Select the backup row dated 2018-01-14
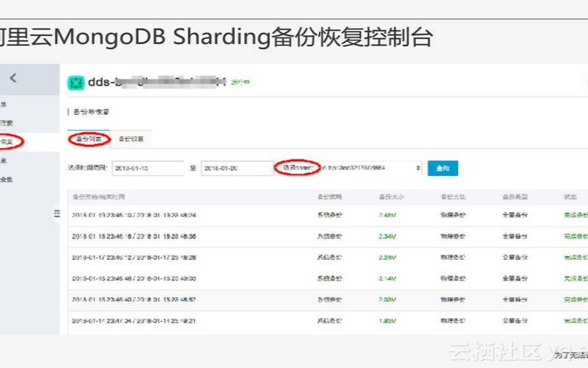Viewport: 588px width, 368px height. [328, 321]
